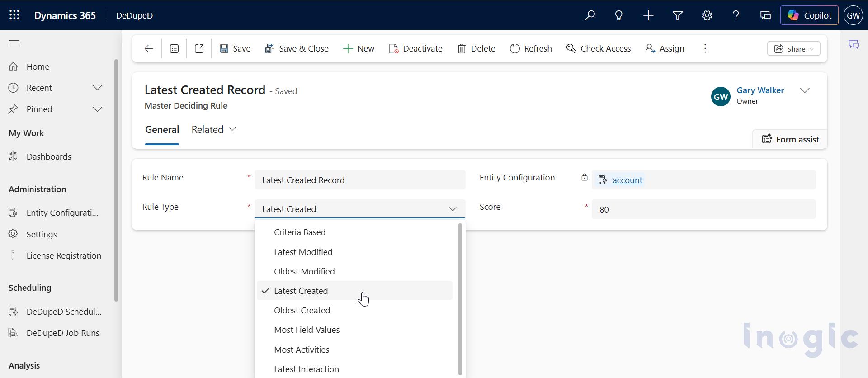Open the settings gear in header
The image size is (868, 378).
pyautogui.click(x=707, y=15)
